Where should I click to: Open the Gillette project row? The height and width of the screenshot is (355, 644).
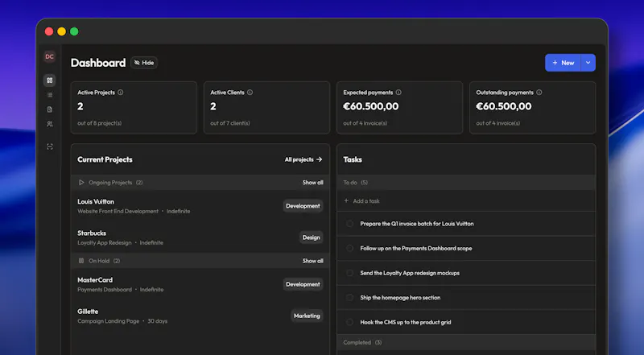pyautogui.click(x=200, y=316)
